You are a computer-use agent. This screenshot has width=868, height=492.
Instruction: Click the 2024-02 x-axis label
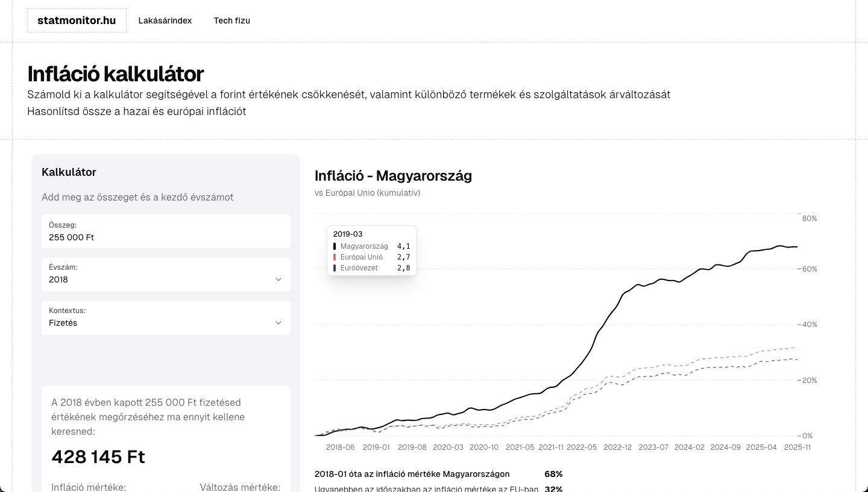690,447
